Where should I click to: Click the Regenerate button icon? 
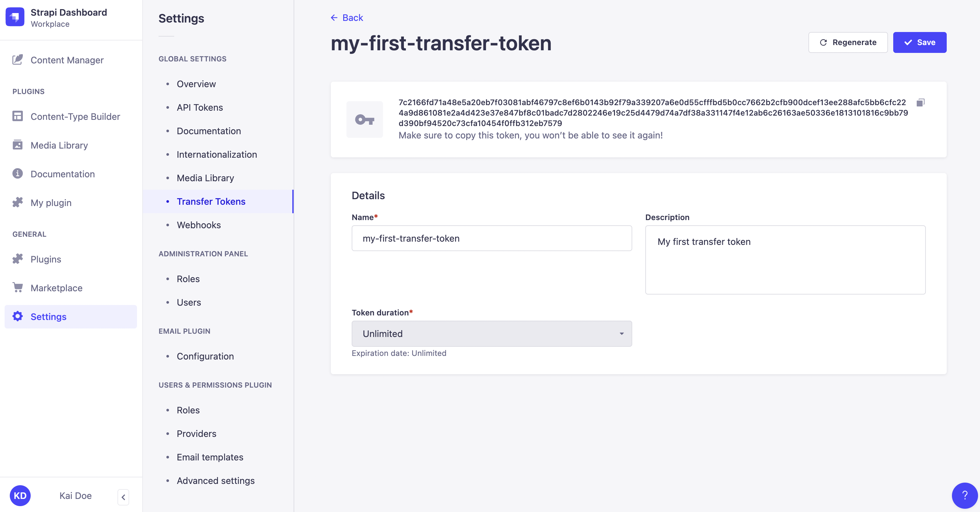(823, 42)
